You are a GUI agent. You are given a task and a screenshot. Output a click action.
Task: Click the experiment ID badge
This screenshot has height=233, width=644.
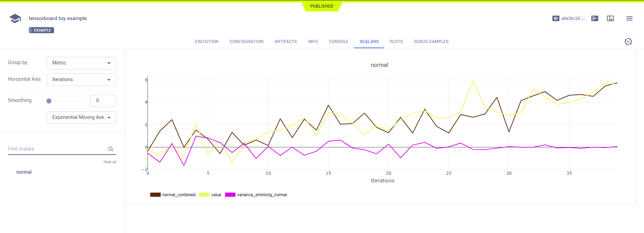point(568,18)
